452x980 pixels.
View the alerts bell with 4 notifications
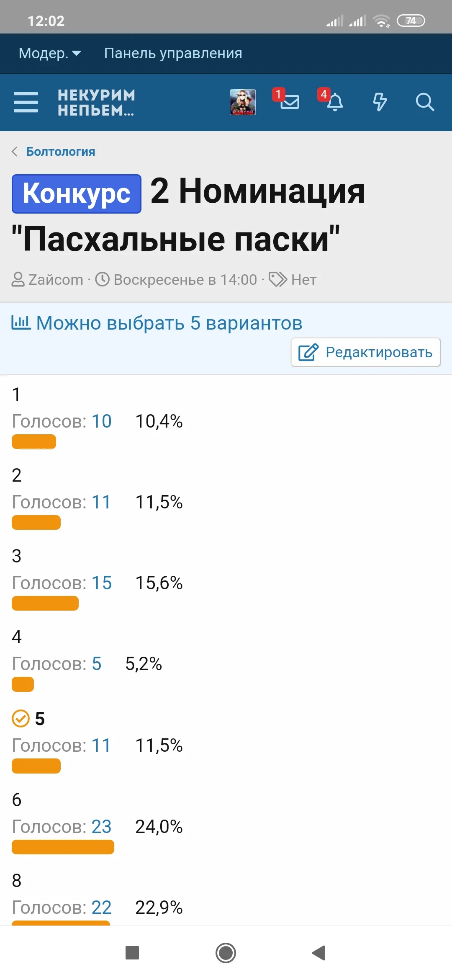[x=336, y=103]
